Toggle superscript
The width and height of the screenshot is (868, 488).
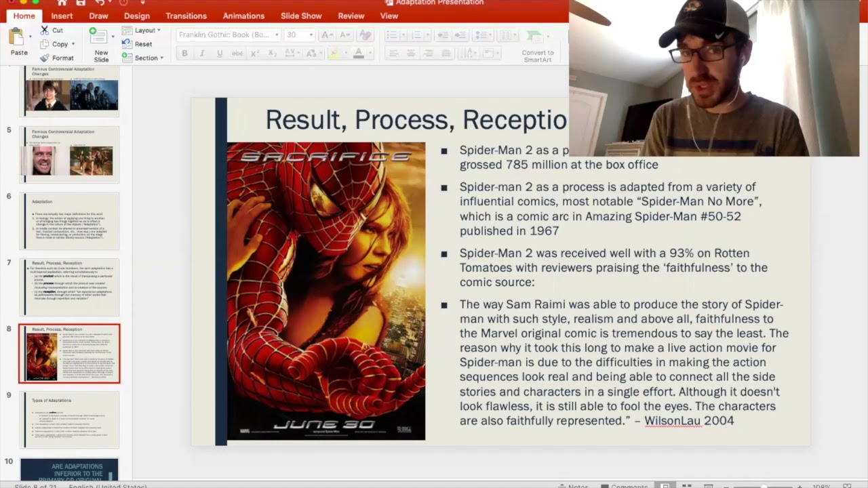[255, 53]
